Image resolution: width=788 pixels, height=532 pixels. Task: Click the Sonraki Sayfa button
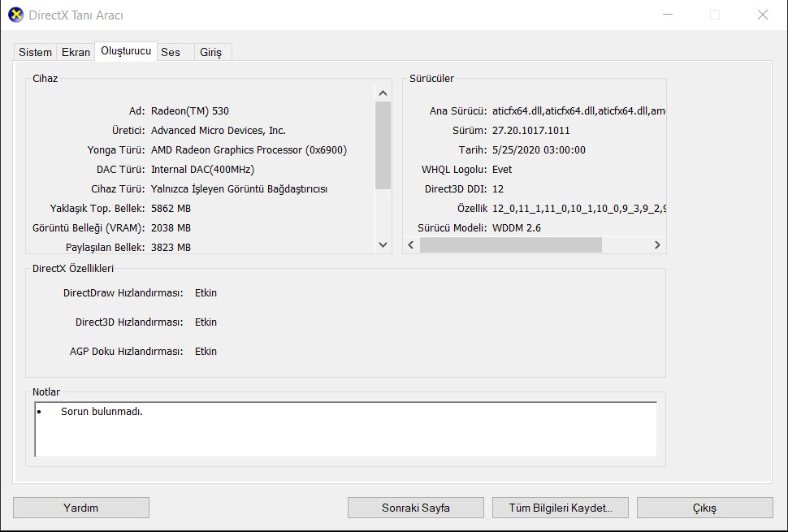416,508
